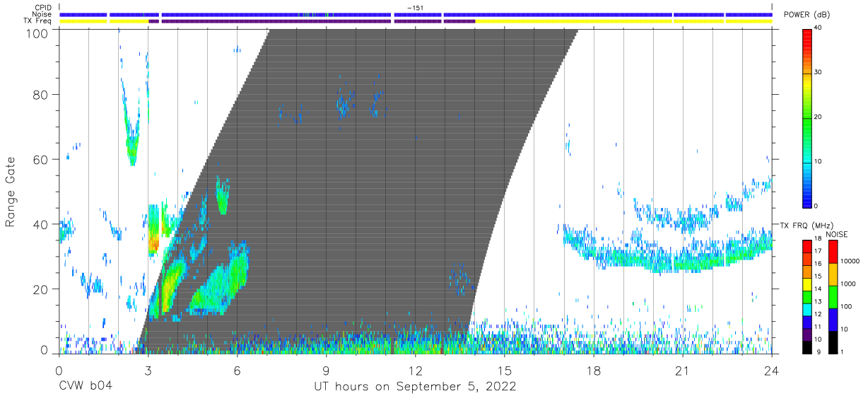
Task: Click the "NOISE" legend title
Action: tap(836, 234)
